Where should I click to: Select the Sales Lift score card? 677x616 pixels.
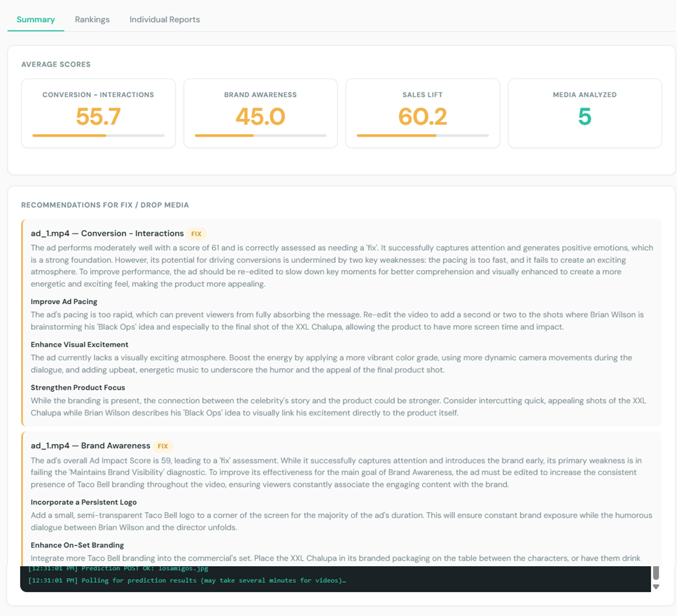click(423, 113)
